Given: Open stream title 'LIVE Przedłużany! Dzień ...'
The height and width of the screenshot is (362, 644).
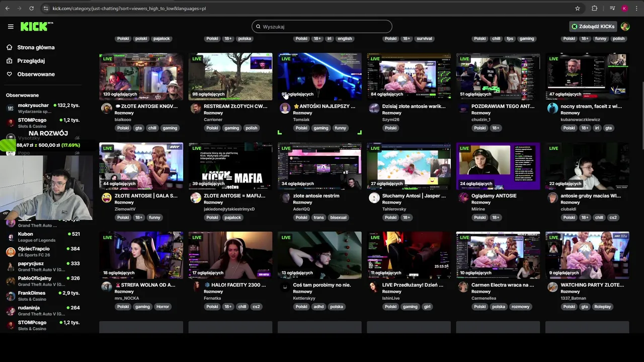Looking at the screenshot, I should click(413, 285).
